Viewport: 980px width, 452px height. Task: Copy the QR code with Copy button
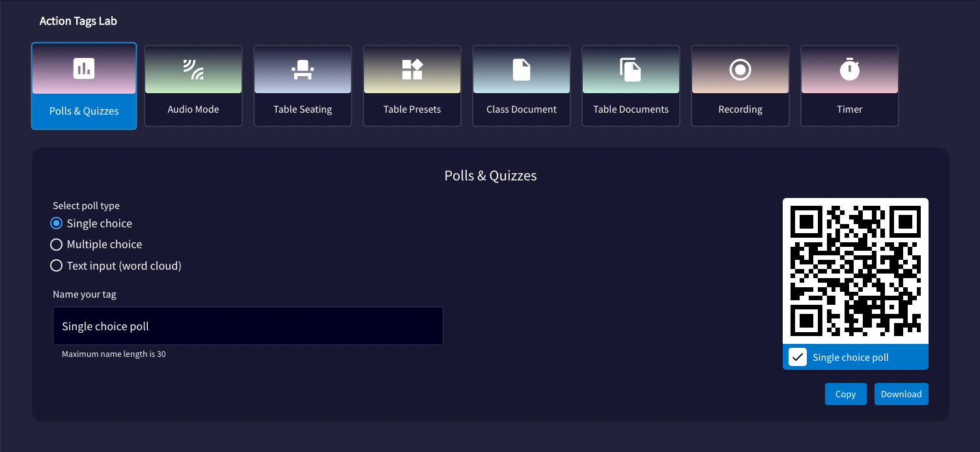846,394
